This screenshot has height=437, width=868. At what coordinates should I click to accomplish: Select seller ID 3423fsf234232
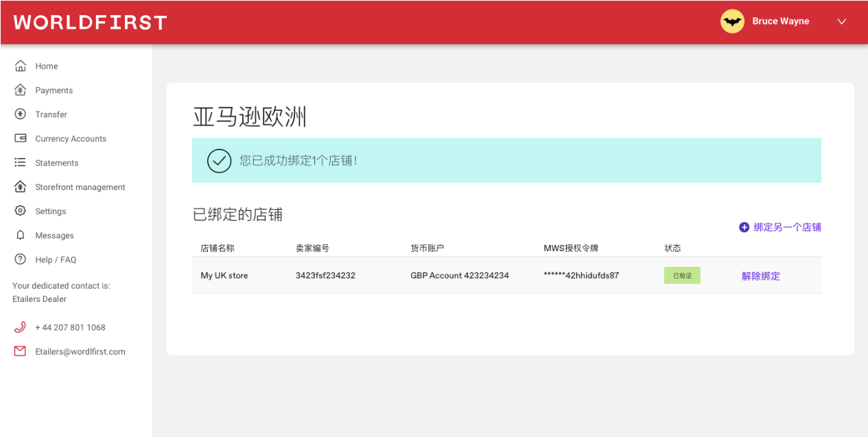[326, 275]
